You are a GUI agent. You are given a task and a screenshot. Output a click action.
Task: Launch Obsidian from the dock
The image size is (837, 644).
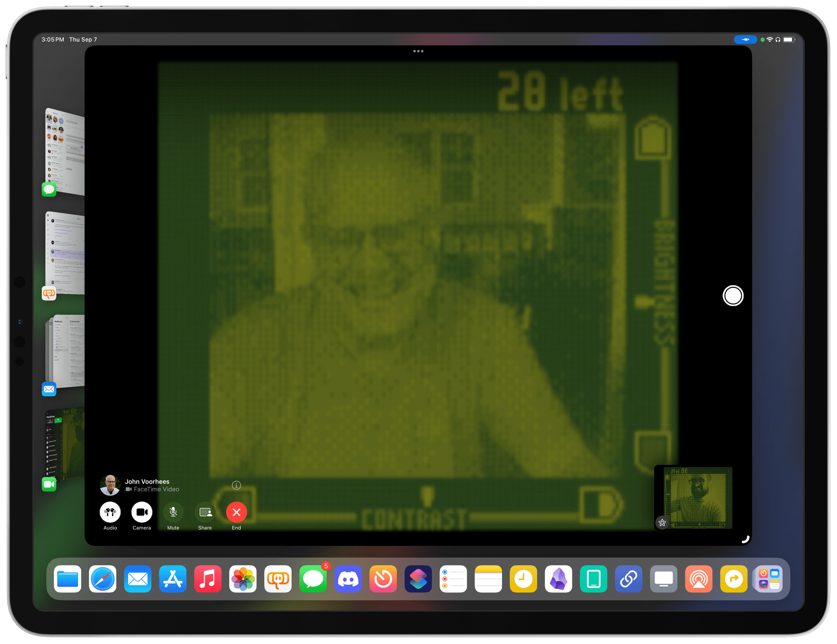coord(558,579)
